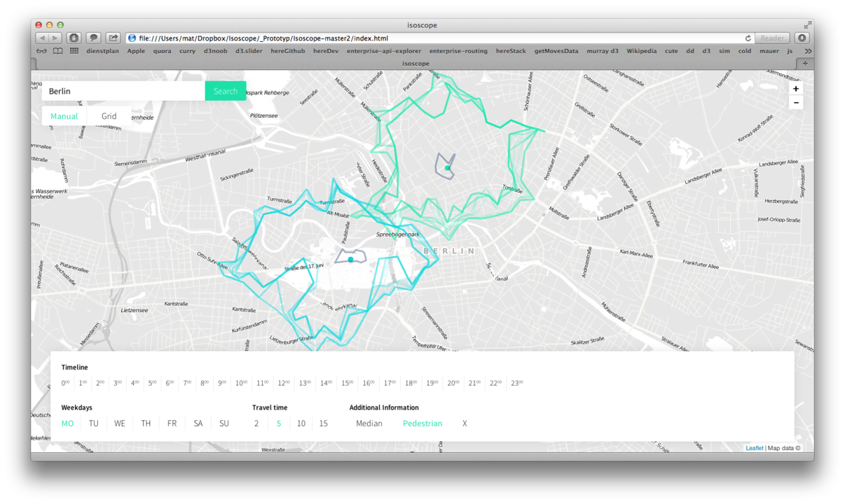Click the Reader button in address bar

(x=772, y=38)
